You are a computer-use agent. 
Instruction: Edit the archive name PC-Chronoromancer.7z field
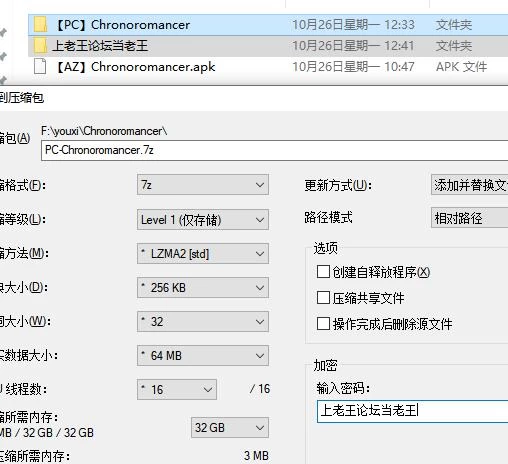pyautogui.click(x=274, y=150)
